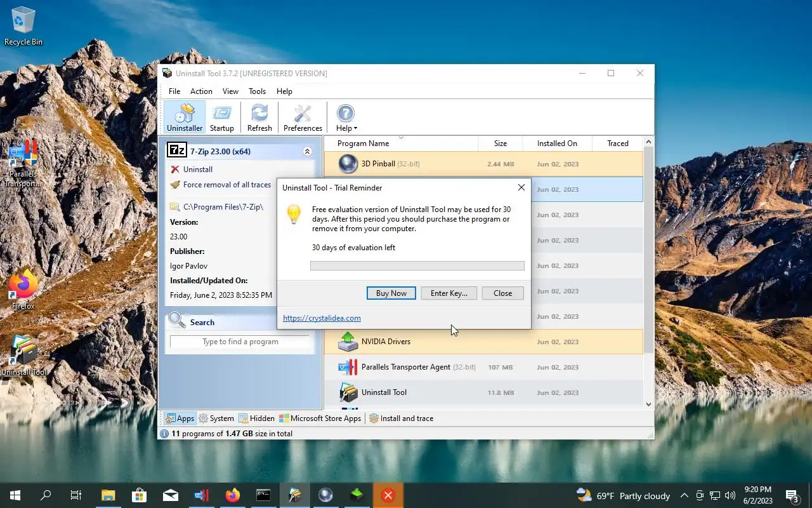Click the Install and trace tab

pos(402,418)
